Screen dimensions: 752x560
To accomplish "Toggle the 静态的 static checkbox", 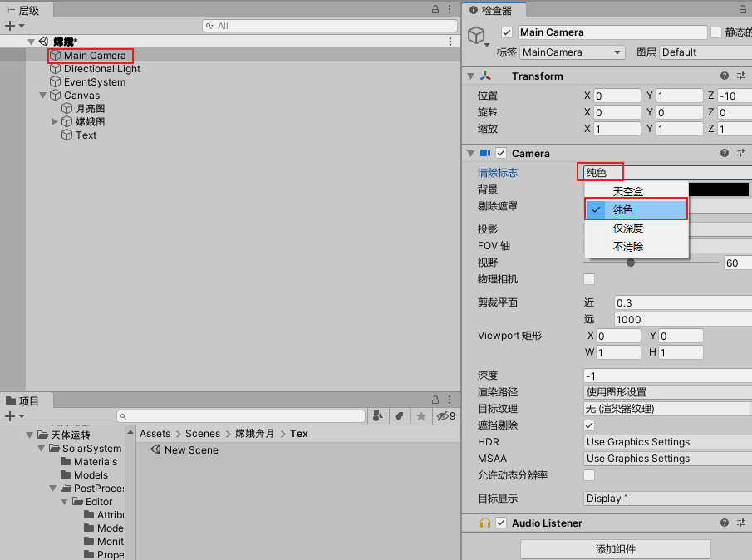I will click(716, 32).
